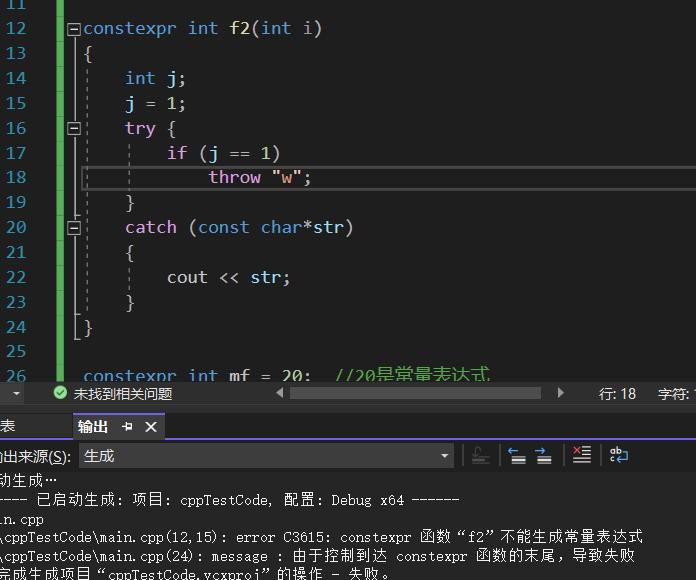Pin the Output panel with the pin icon
This screenshot has height=580, width=696.
127,427
